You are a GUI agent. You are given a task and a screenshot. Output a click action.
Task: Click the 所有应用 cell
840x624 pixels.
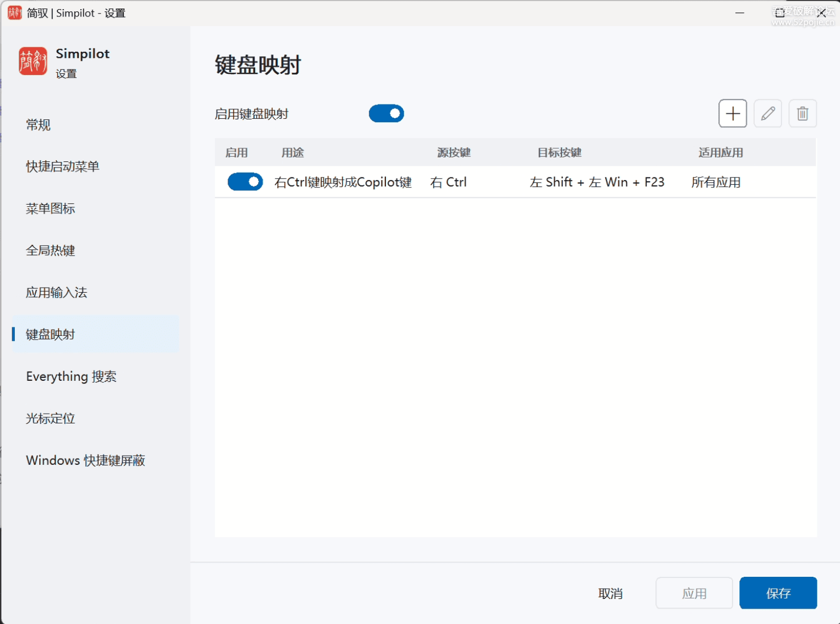(716, 182)
